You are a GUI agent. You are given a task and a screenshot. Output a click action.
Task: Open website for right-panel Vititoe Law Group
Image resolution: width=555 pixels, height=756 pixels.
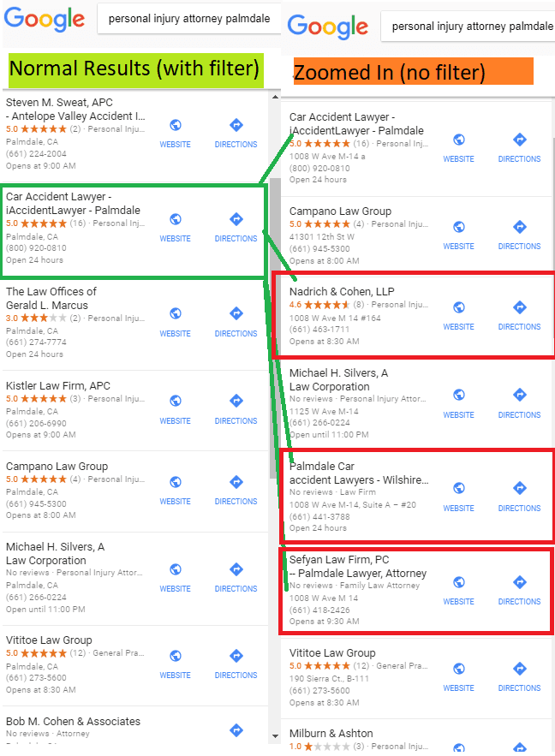click(458, 677)
